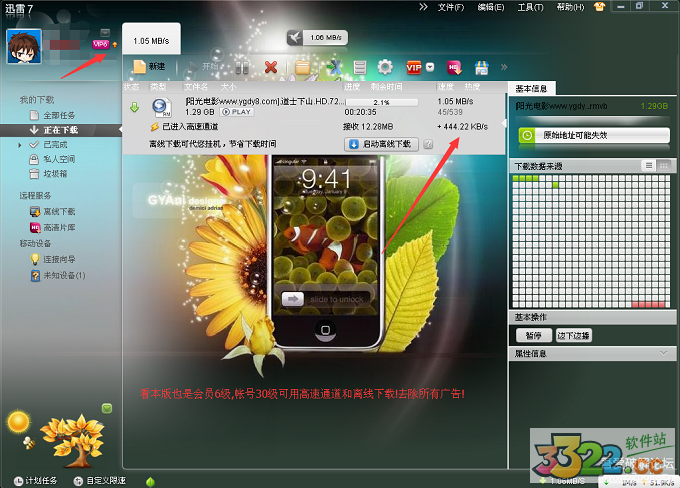Image resolution: width=680 pixels, height=488 pixels.
Task: Open the 帮助(H) menu
Action: click(570, 7)
